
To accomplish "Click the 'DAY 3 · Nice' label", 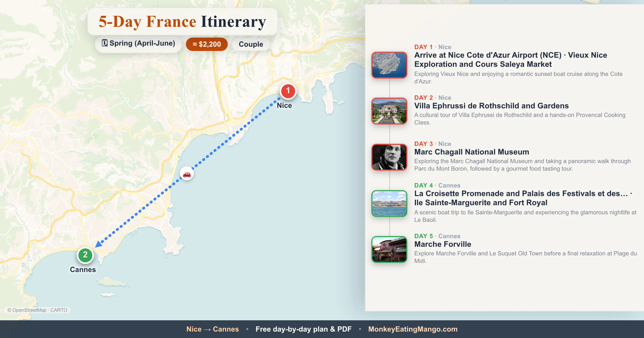I will tap(433, 144).
